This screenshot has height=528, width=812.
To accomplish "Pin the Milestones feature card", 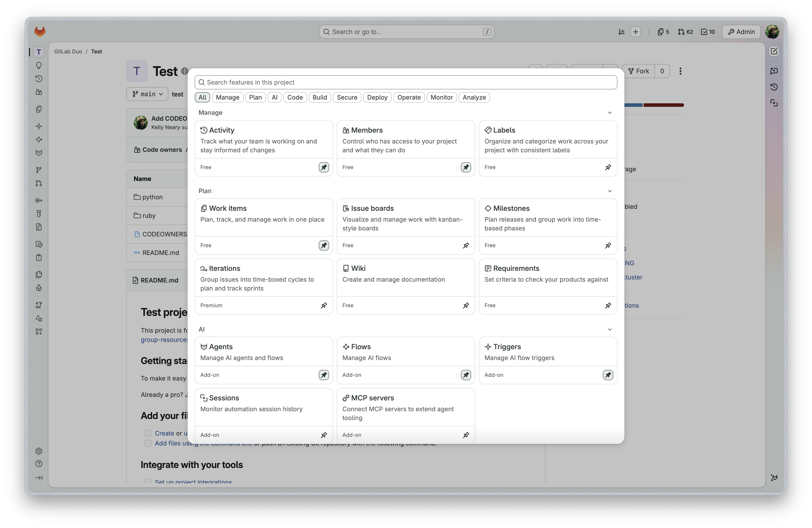I will point(608,245).
